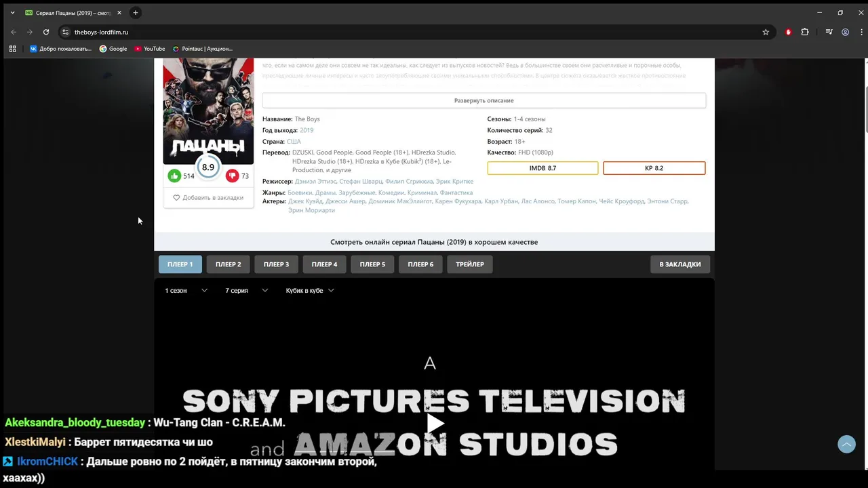This screenshot has width=868, height=488.
Task: Expand the Кубик в кубе translation dropdown
Action: [310, 290]
